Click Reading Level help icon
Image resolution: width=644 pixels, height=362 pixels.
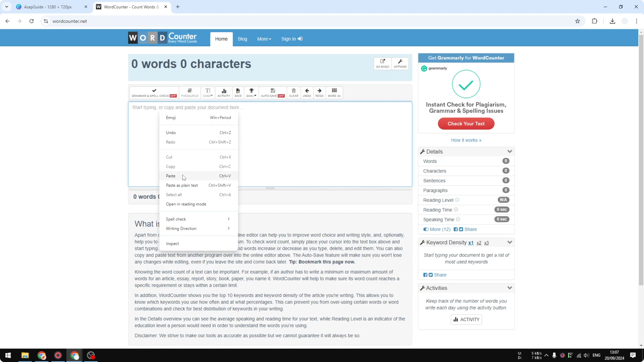(x=457, y=200)
